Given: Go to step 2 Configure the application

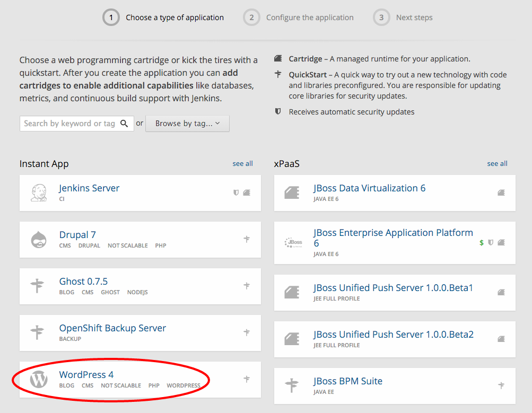Looking at the screenshot, I should pyautogui.click(x=298, y=17).
